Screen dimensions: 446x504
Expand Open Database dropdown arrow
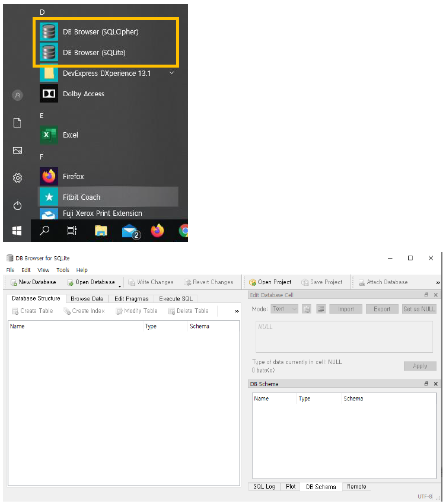pyautogui.click(x=120, y=285)
